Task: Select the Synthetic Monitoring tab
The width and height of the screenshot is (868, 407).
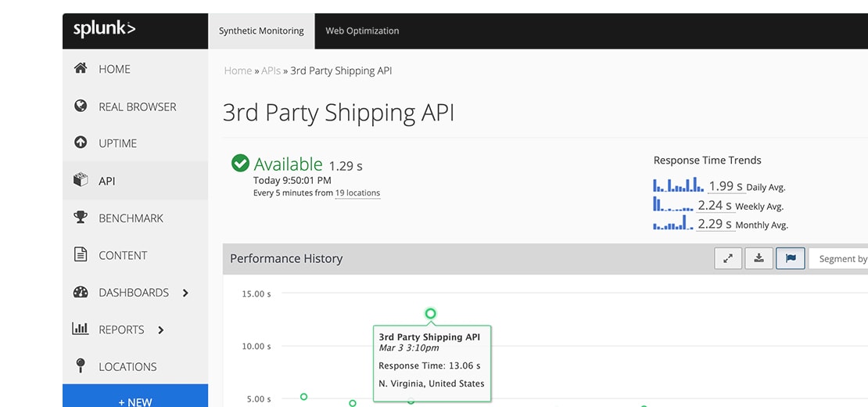Action: [261, 31]
